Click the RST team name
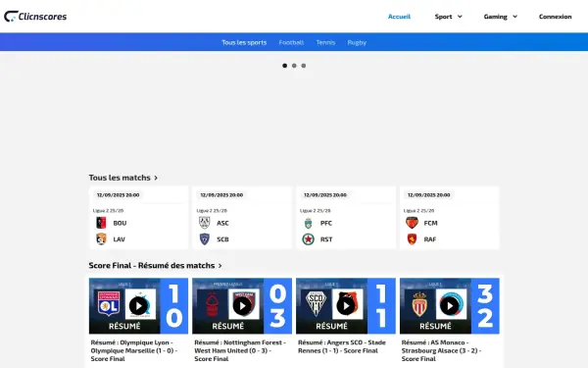This screenshot has height=368, width=588. (326, 239)
